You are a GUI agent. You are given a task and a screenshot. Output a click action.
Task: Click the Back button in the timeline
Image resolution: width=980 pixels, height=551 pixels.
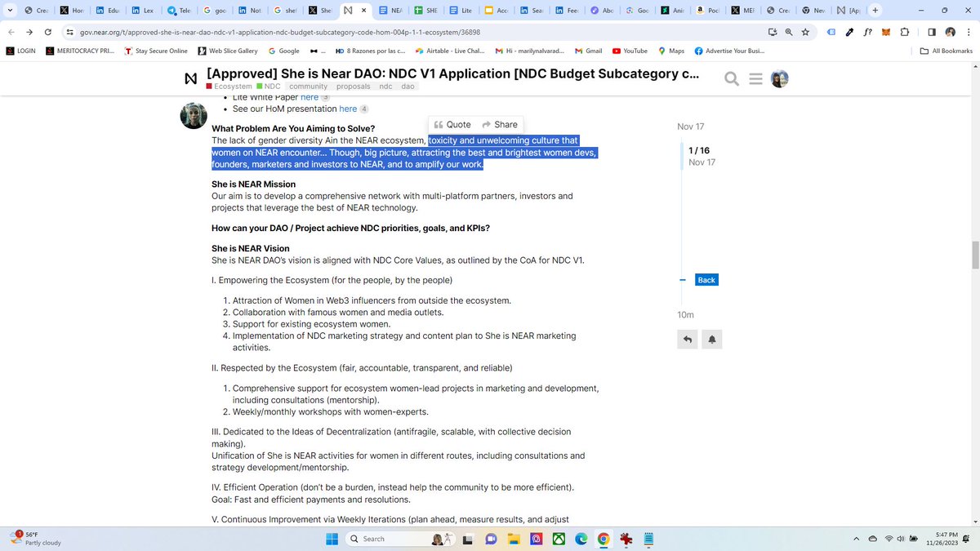706,280
